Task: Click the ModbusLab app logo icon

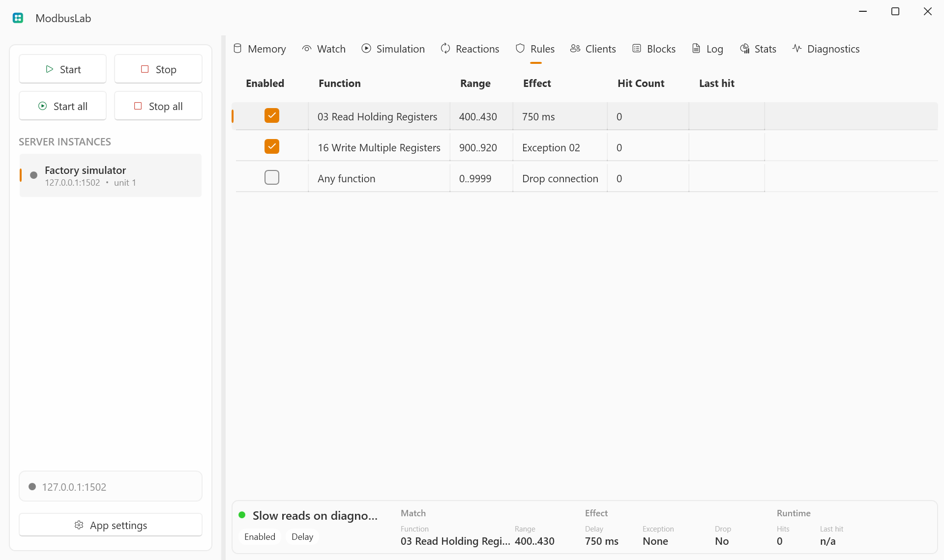Action: [x=18, y=18]
